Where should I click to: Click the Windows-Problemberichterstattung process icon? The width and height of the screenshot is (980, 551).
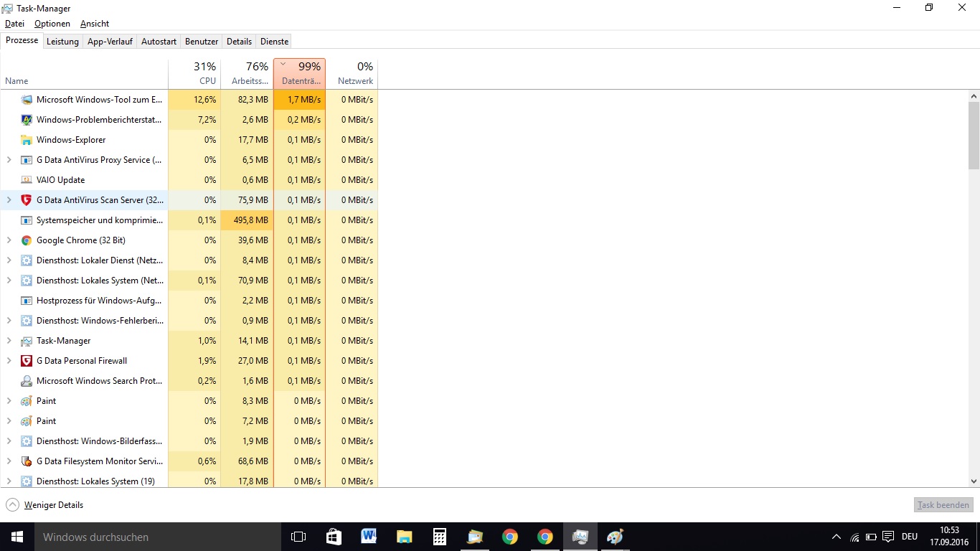(27, 120)
